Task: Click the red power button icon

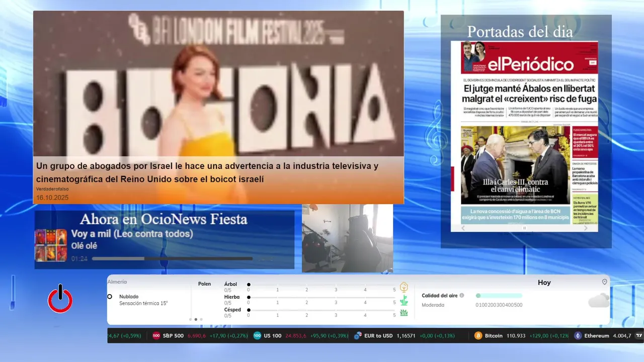Action: 60,300
